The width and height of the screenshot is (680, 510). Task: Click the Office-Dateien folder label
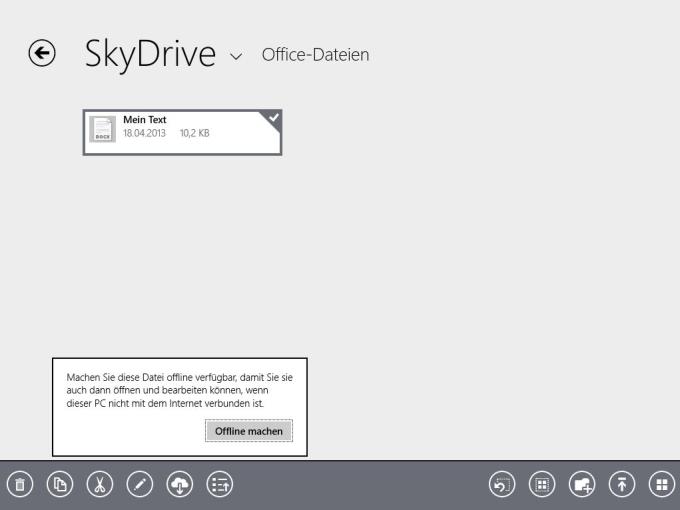[x=315, y=55]
